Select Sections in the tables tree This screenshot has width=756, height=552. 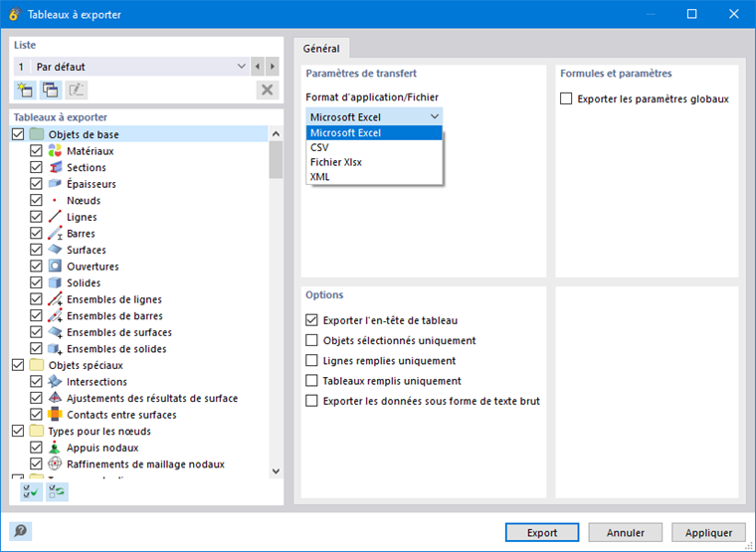point(87,167)
